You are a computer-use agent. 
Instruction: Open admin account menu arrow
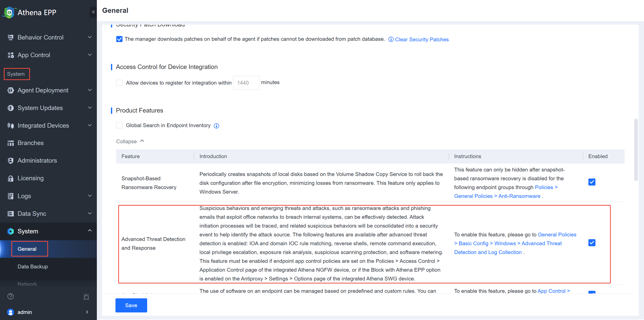pos(87,312)
